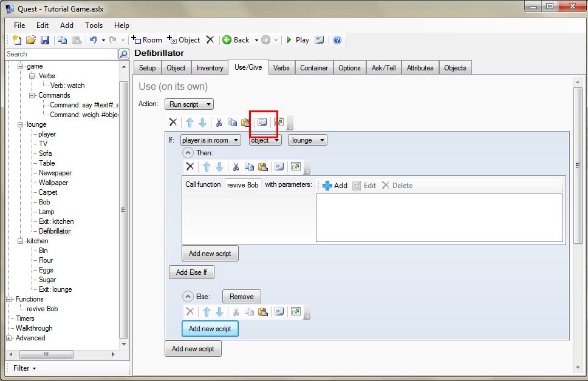Open the Tools menu
Viewport: 588px width, 381px height.
[94, 25]
